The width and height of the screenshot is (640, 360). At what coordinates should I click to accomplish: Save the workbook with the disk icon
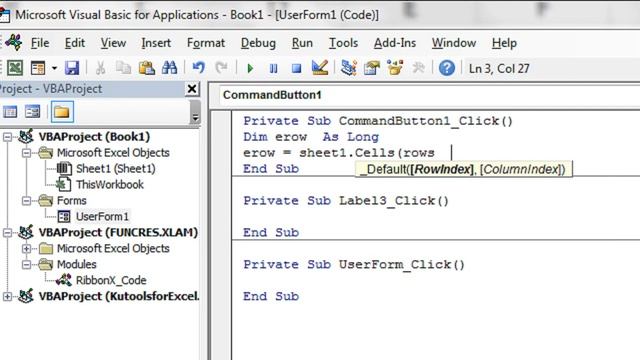[72, 68]
